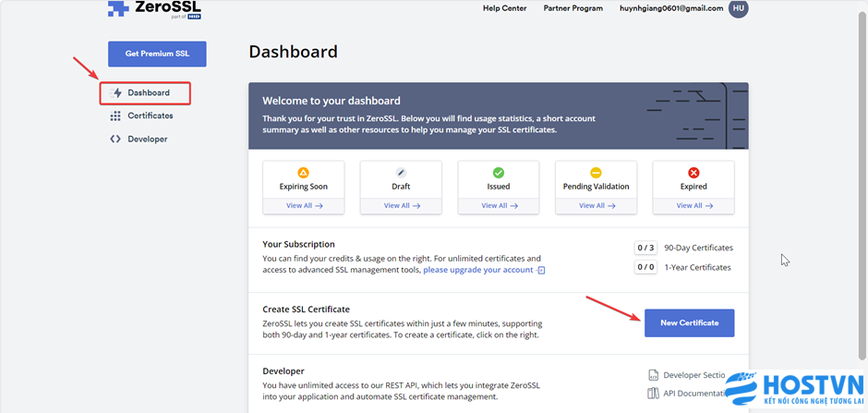This screenshot has height=413, width=868.
Task: Open the Help Center
Action: [505, 8]
